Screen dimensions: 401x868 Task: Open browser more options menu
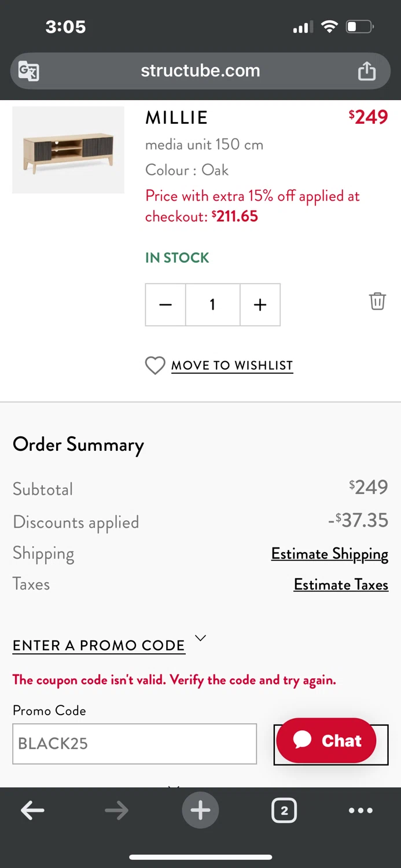point(360,811)
